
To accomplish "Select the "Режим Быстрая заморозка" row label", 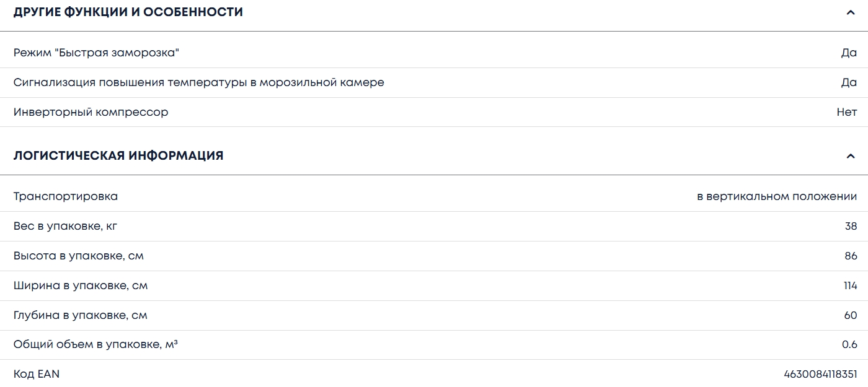I will pos(96,53).
